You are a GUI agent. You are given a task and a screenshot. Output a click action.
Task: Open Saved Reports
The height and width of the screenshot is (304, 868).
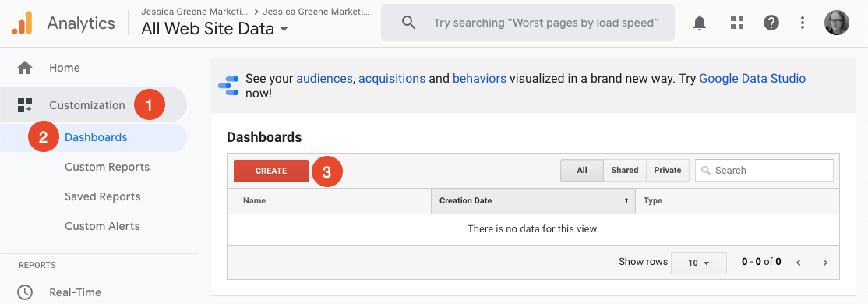tap(102, 196)
